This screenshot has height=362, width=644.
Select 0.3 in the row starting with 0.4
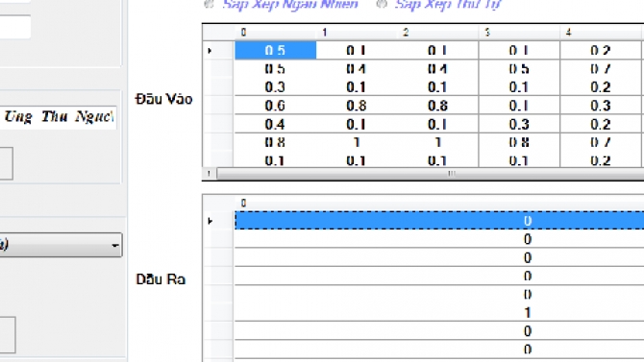click(519, 125)
